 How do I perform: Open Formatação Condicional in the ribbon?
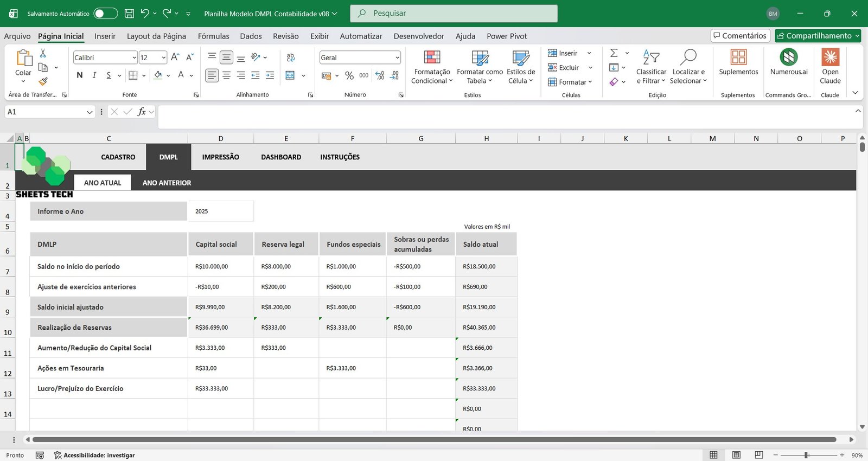(x=432, y=67)
